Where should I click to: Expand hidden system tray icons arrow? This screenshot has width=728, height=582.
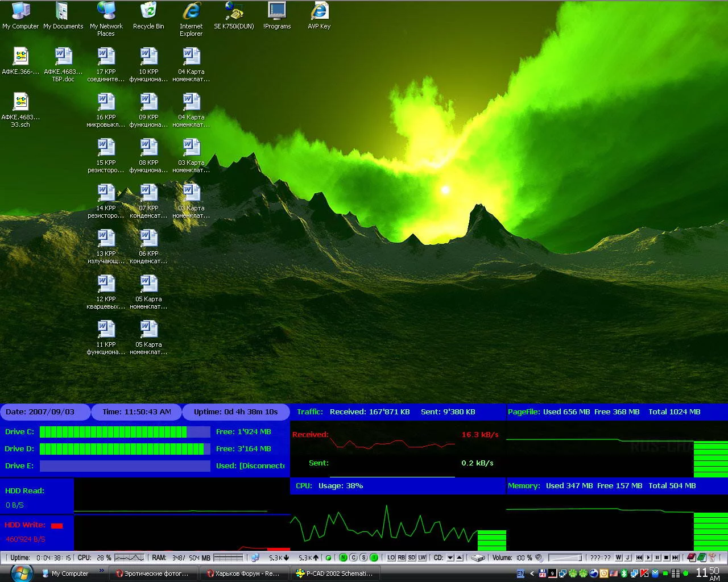[532, 573]
